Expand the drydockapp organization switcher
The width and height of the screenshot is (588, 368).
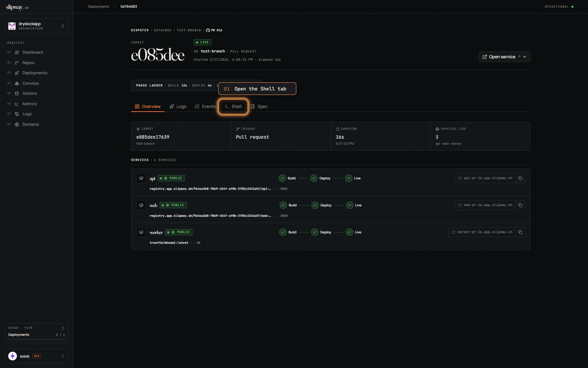(x=36, y=26)
